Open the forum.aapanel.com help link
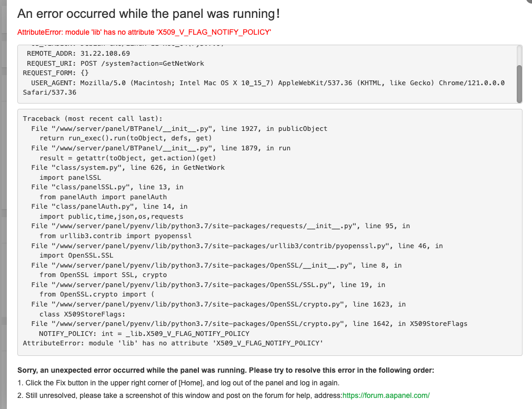532x409 pixels. point(386,395)
